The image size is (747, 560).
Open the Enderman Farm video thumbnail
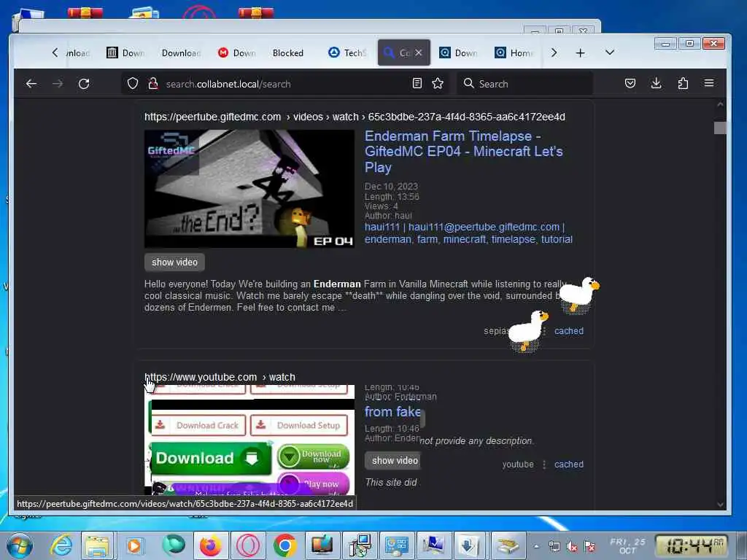pos(249,189)
